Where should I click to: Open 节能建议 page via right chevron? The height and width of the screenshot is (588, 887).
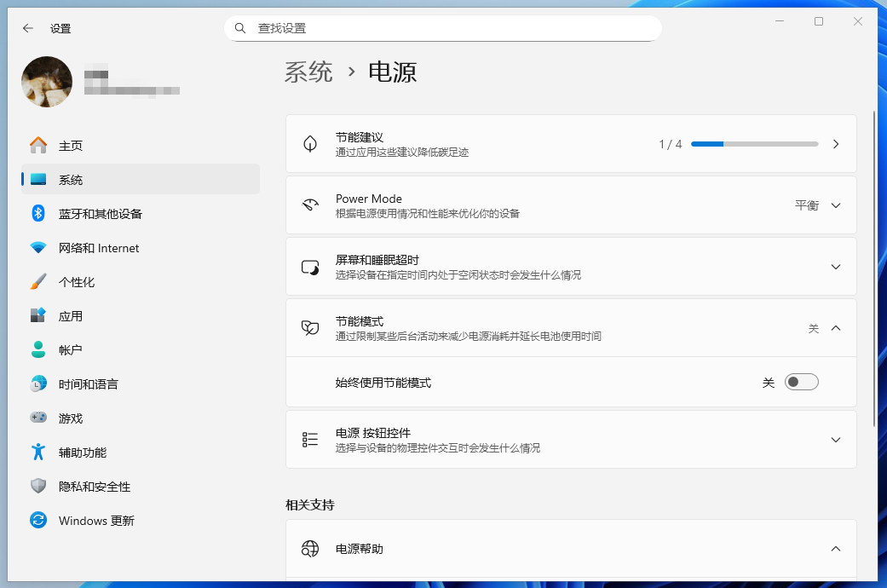click(x=836, y=144)
